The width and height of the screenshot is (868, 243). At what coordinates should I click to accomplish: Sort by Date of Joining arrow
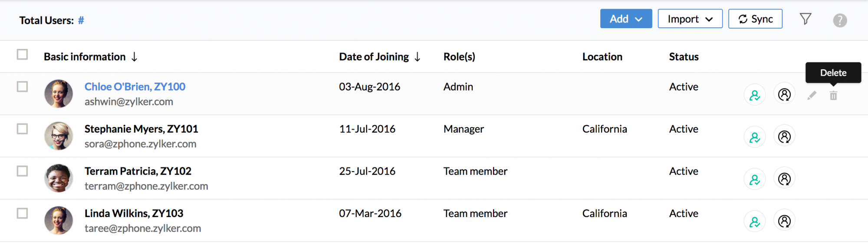[417, 57]
